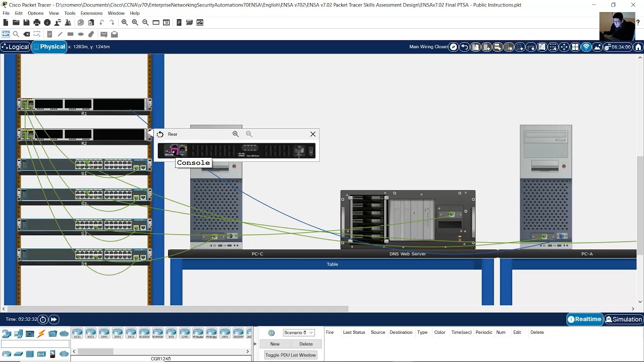Click the Delete scenario button
This screenshot has width=644, height=362.
click(x=306, y=344)
